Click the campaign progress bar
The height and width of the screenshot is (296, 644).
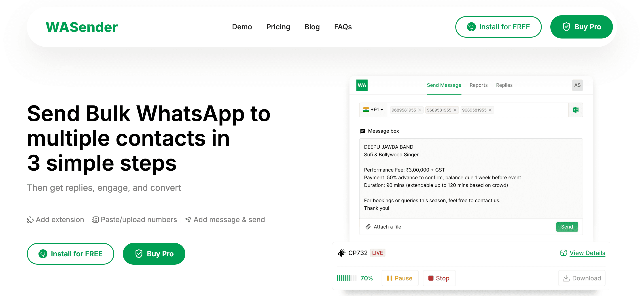pos(347,278)
